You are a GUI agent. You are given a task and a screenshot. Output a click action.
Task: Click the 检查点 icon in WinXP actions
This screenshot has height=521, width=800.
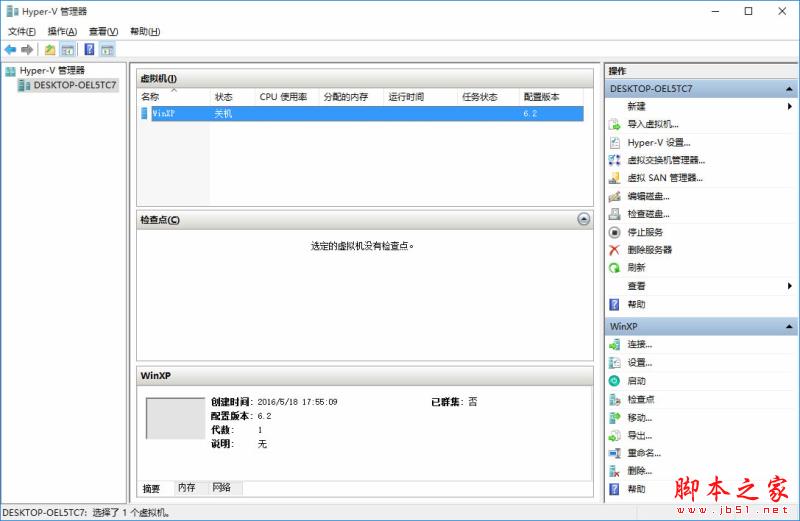tap(614, 400)
